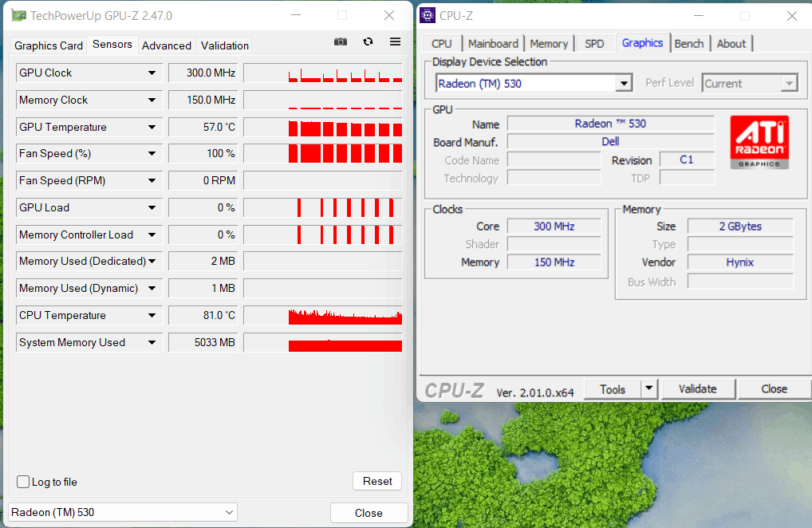Click the Dell Board Manuf. field

click(610, 141)
